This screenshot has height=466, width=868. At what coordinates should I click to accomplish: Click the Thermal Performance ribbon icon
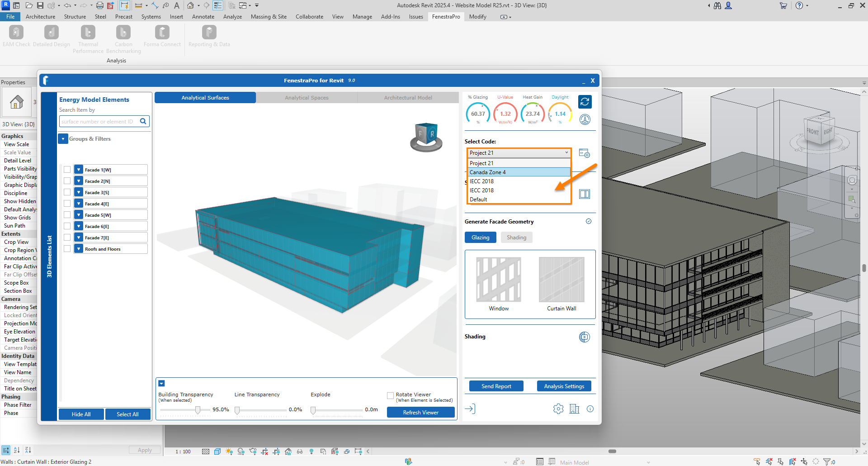(88, 33)
